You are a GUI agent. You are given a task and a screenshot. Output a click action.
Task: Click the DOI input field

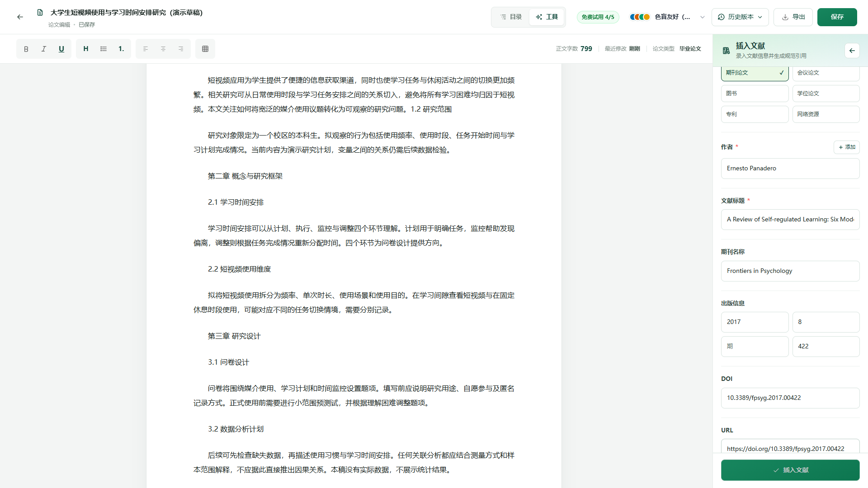tap(790, 398)
